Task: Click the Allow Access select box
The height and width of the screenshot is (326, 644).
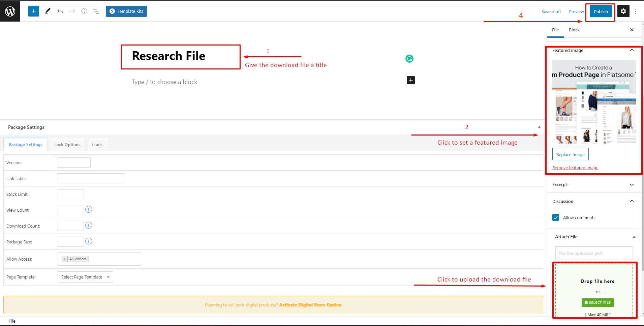Action: [99, 259]
